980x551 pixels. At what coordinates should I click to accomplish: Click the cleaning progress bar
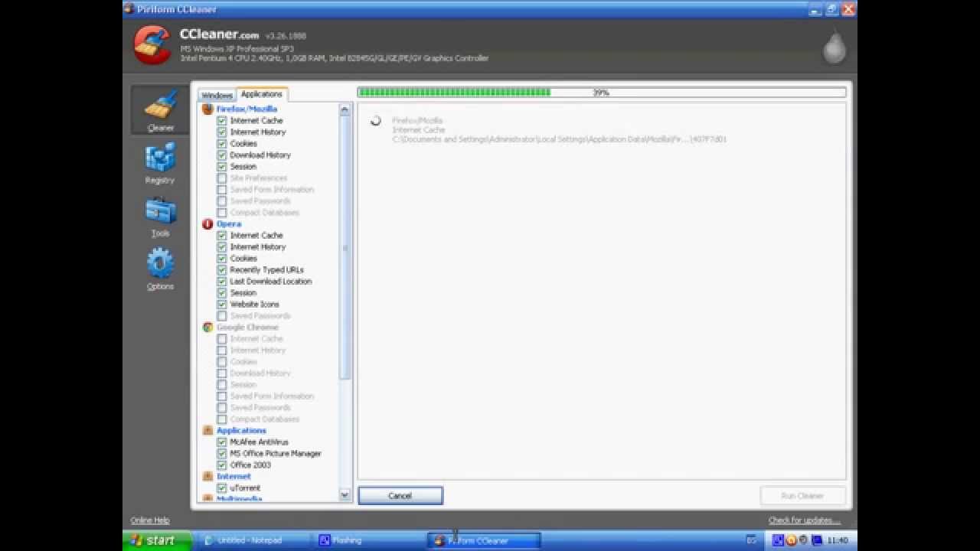602,93
